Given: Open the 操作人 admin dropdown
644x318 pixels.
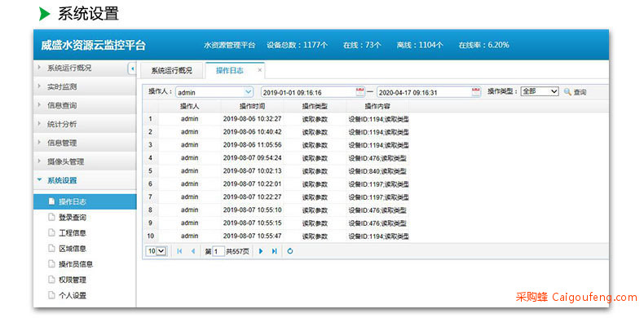Looking at the screenshot, I should (249, 92).
